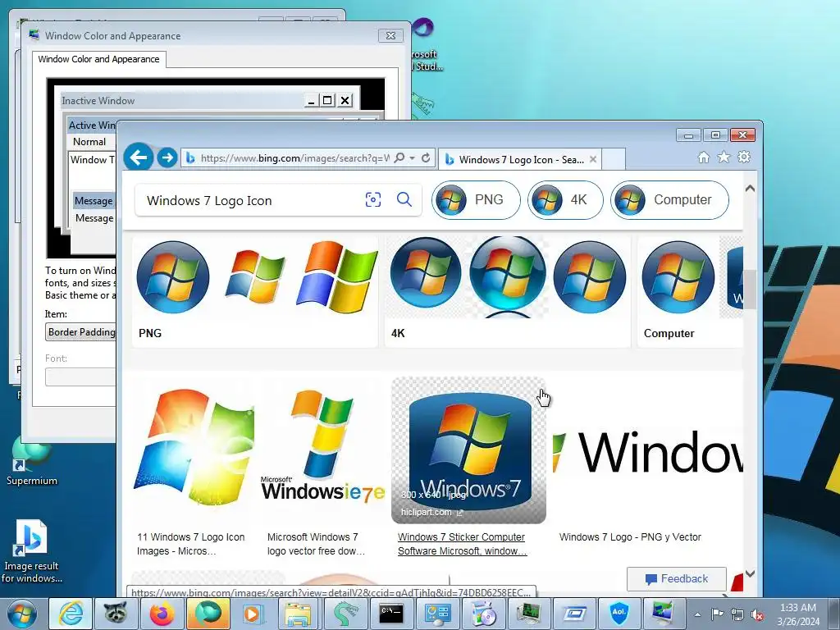
Task: Show hidden system tray icons
Action: point(697,614)
